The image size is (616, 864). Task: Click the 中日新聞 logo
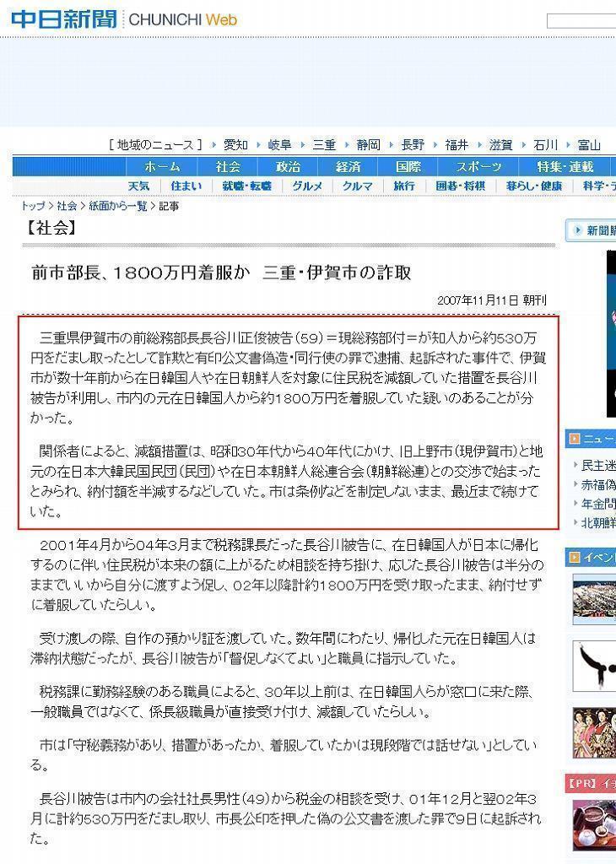tap(64, 19)
